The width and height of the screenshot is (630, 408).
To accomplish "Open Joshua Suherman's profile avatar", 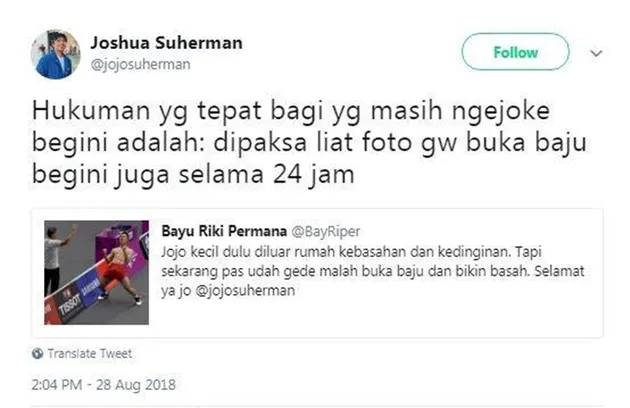I will click(55, 54).
